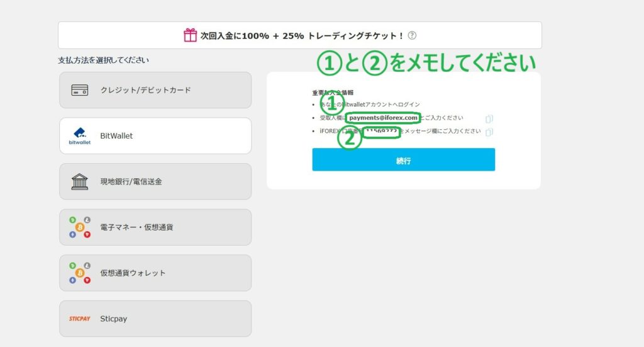Click the bitwallet logo icon
The height and width of the screenshot is (347, 644).
click(79, 135)
